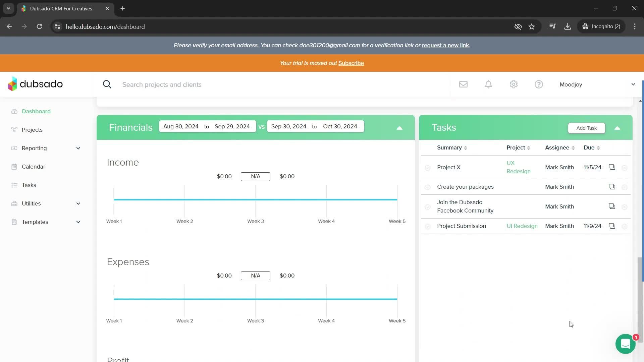644x362 pixels.
Task: Select Dubsado CRM For Creatives tab
Action: [x=61, y=8]
